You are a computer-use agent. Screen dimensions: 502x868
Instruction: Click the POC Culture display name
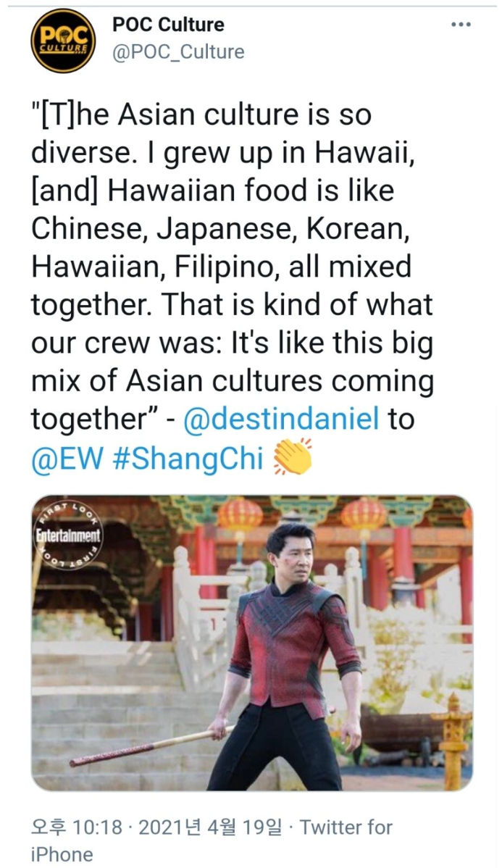pyautogui.click(x=168, y=25)
